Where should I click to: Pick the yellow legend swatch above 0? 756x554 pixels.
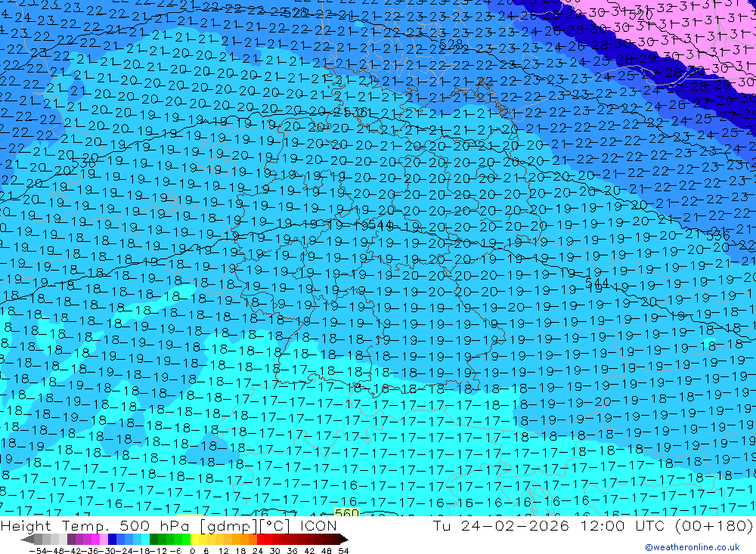point(194,539)
